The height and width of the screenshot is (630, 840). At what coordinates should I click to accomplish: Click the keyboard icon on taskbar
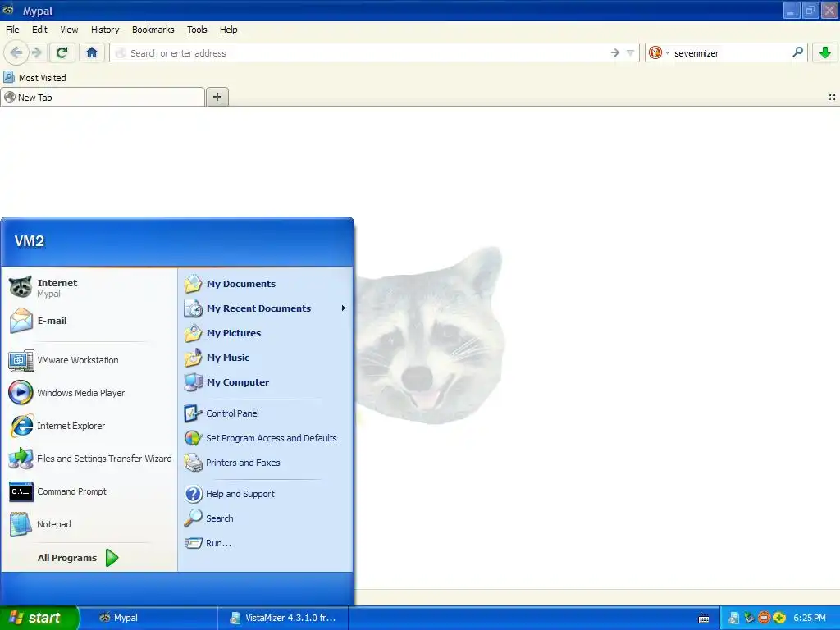tap(704, 619)
